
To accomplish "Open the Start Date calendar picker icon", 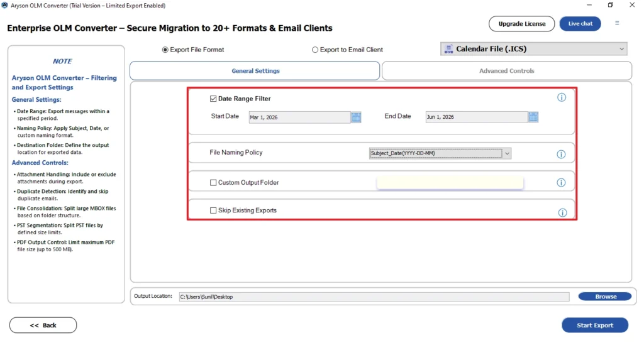I will coord(356,117).
